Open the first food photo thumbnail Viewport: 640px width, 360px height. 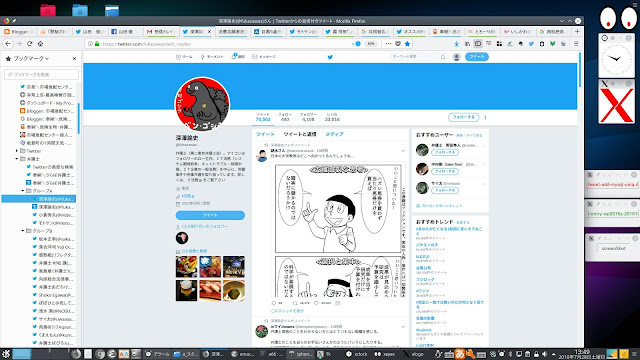coord(186,267)
